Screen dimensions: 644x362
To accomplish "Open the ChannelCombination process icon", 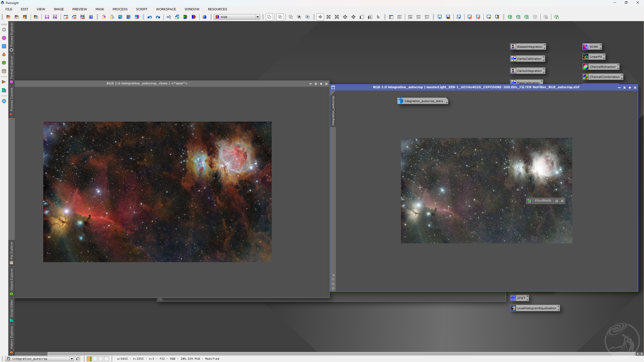I will 603,77.
